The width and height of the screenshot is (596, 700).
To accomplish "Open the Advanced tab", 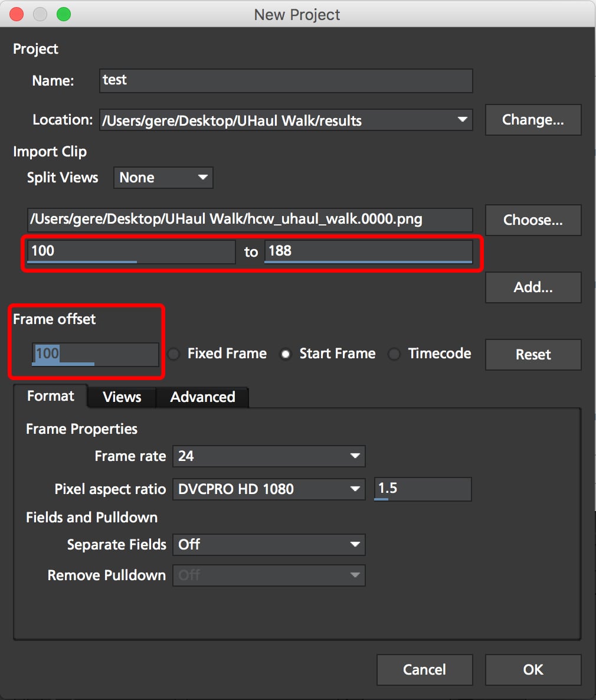I will click(202, 397).
